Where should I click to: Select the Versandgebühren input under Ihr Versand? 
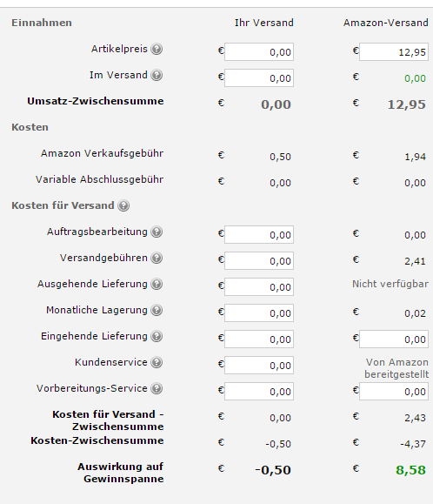(259, 260)
